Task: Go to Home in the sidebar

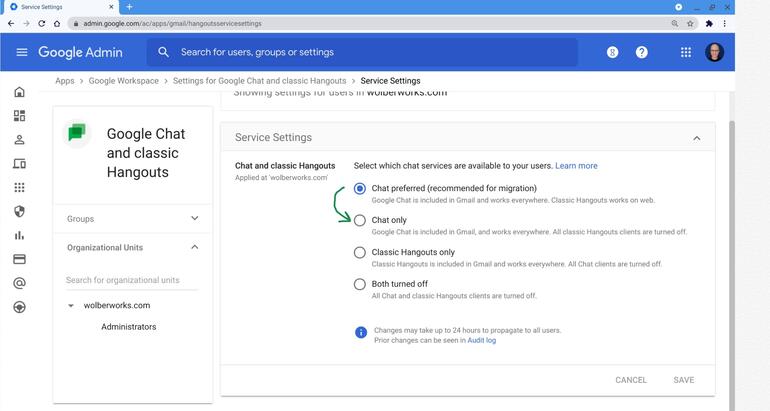Action: tap(20, 92)
